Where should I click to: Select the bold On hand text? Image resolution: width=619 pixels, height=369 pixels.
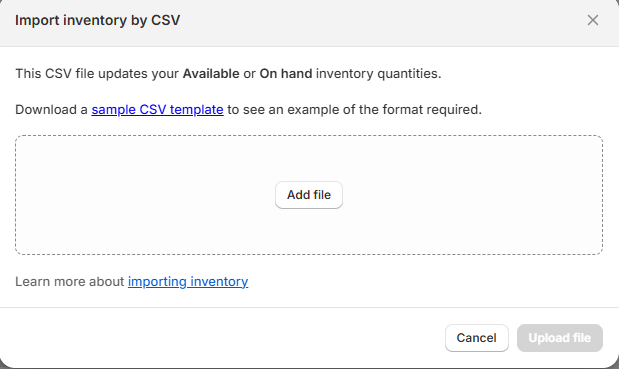tap(286, 74)
